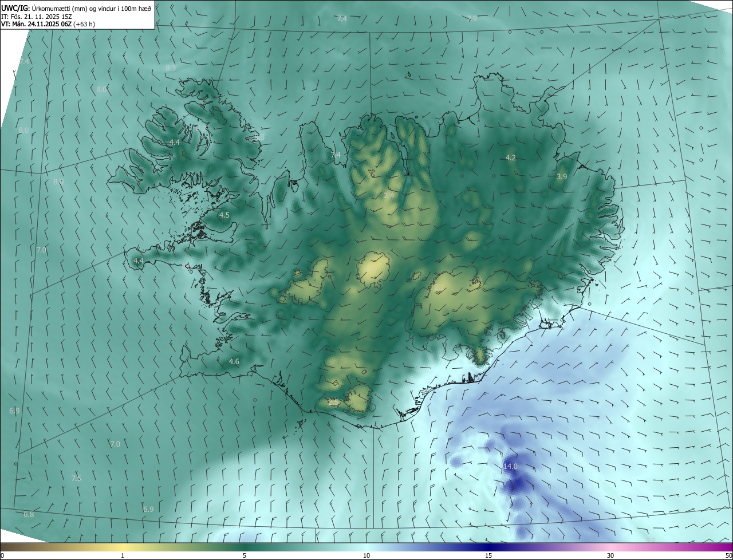Click the '50' tick label on the colorbar

[728, 555]
